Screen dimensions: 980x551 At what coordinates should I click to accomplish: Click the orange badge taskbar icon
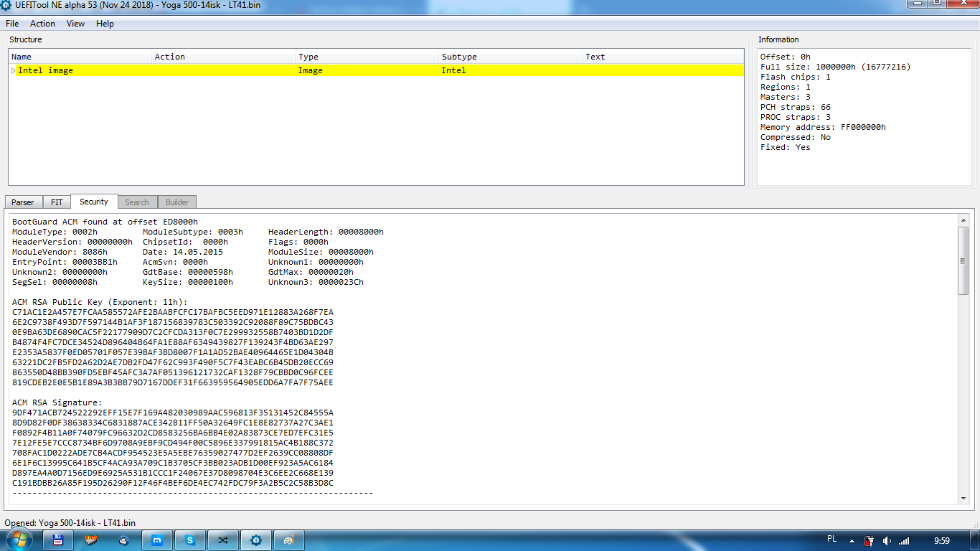pyautogui.click(x=91, y=540)
